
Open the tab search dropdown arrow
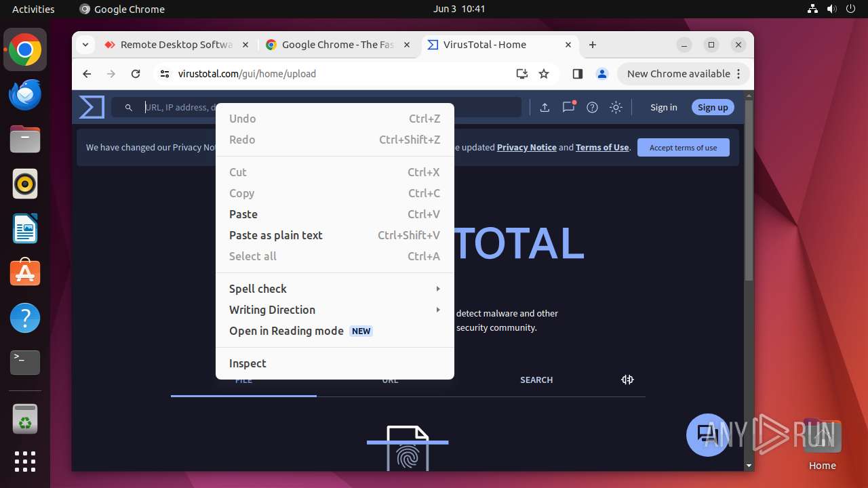(x=85, y=45)
